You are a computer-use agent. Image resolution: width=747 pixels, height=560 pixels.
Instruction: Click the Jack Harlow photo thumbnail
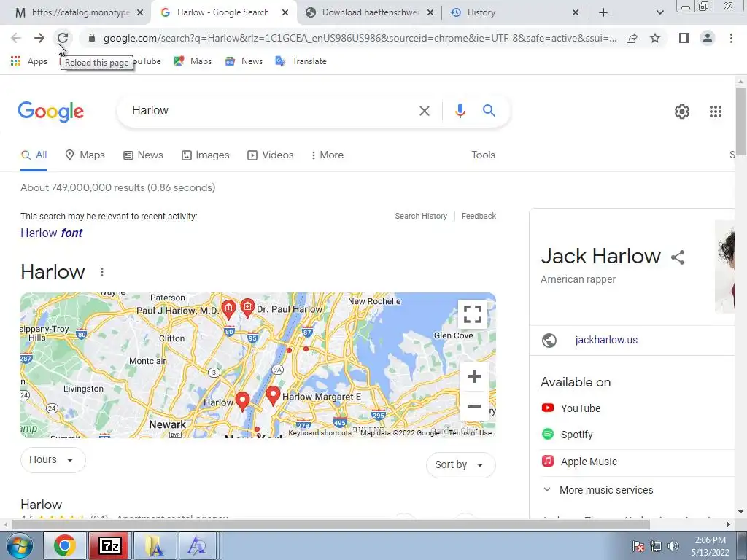(x=724, y=266)
